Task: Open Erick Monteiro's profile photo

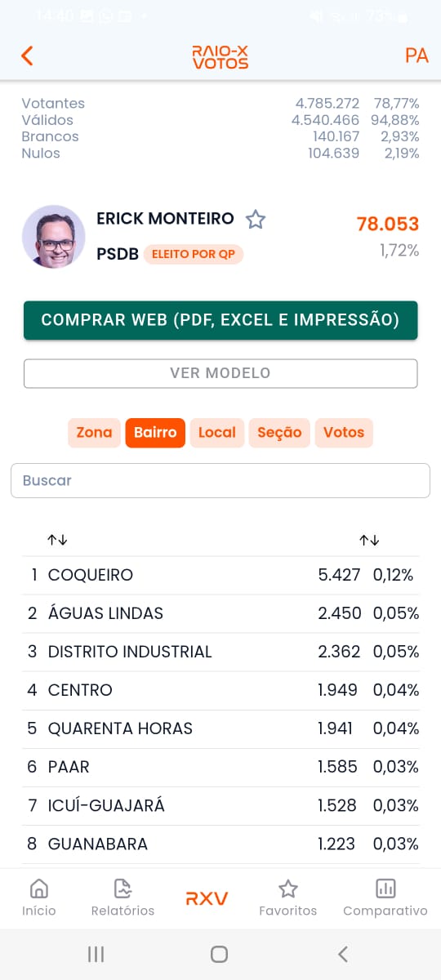Action: (x=53, y=236)
